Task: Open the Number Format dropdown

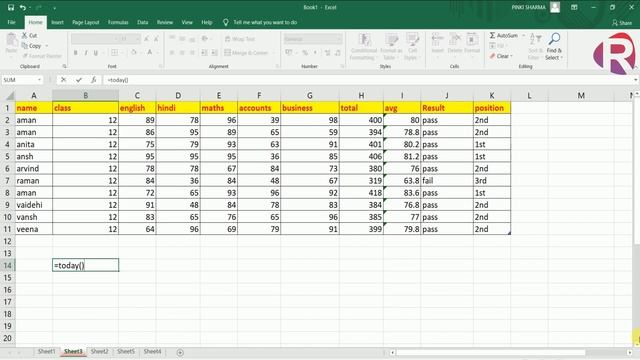Action: (339, 39)
